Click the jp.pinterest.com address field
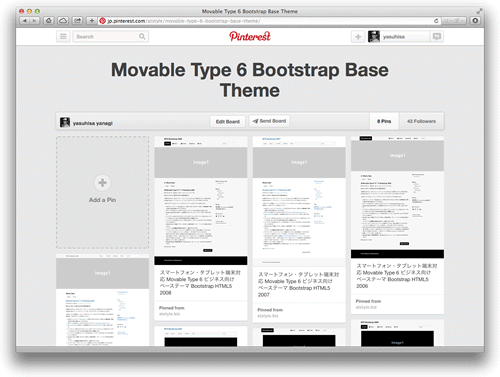 (x=268, y=21)
